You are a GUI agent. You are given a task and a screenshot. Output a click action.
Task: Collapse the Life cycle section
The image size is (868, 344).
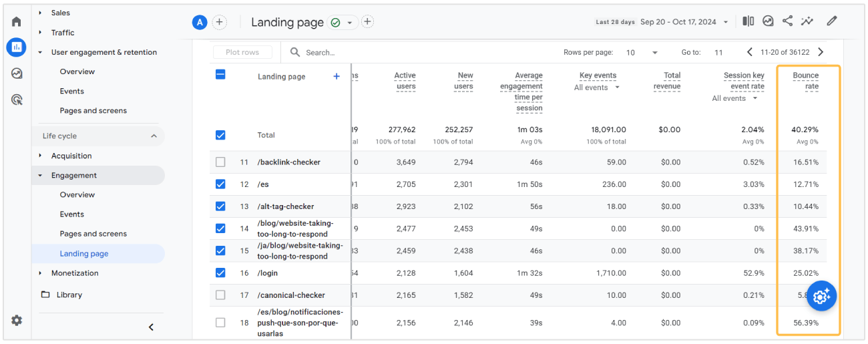pyautogui.click(x=154, y=136)
